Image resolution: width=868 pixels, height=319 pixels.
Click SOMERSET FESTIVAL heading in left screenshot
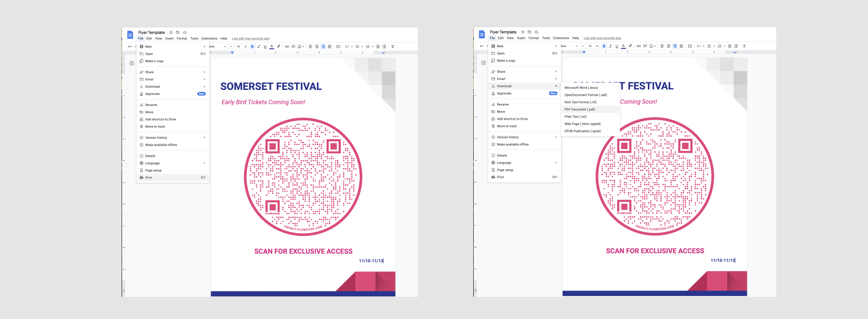(271, 86)
